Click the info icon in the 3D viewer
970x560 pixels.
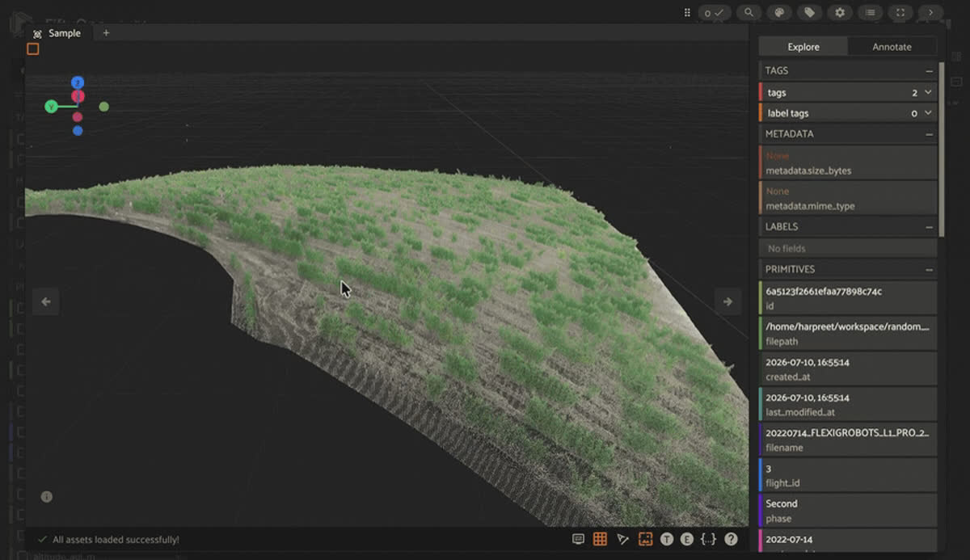tap(46, 496)
